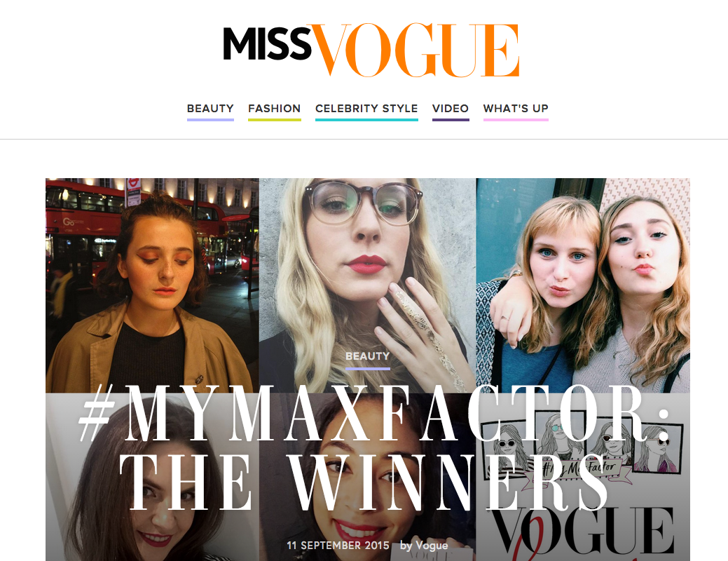Click the Beauty category label on the article
Viewport: 728px width, 561px height.
coord(368,356)
